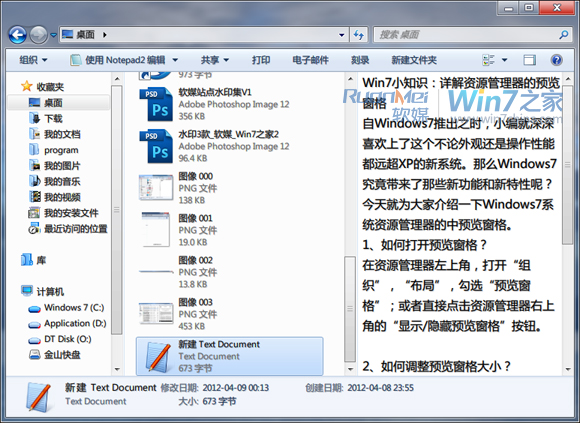
Task: Select the 图像 001 thumbnail
Action: 156,230
